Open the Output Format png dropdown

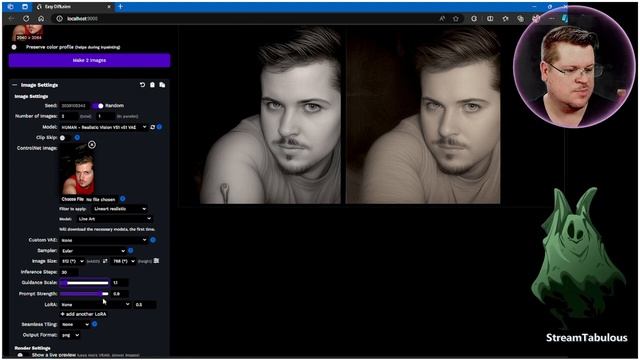(x=70, y=335)
